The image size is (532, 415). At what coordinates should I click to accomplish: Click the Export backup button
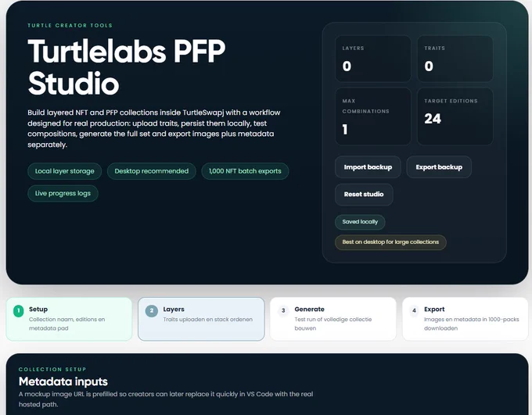(439, 167)
